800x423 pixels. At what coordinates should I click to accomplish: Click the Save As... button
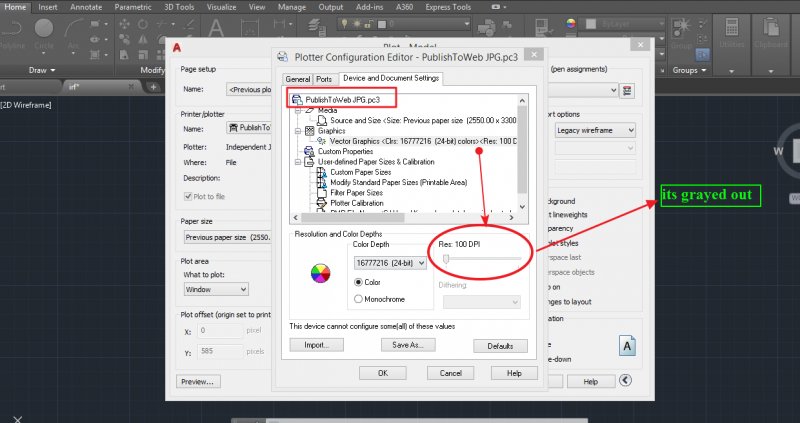(408, 345)
